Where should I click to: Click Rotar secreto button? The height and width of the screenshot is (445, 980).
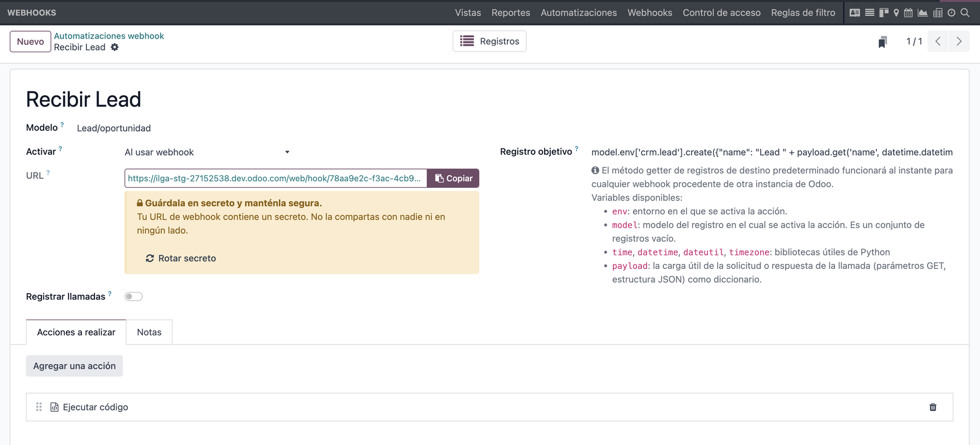181,258
